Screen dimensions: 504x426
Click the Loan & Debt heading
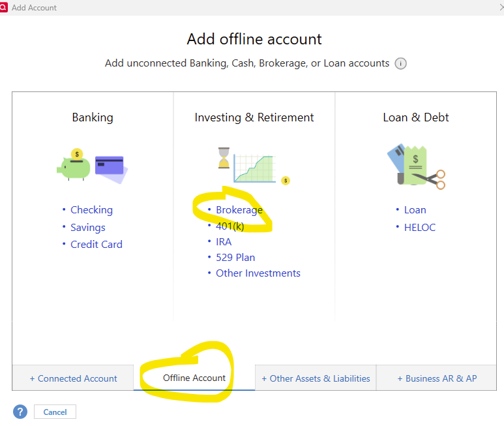click(x=415, y=117)
